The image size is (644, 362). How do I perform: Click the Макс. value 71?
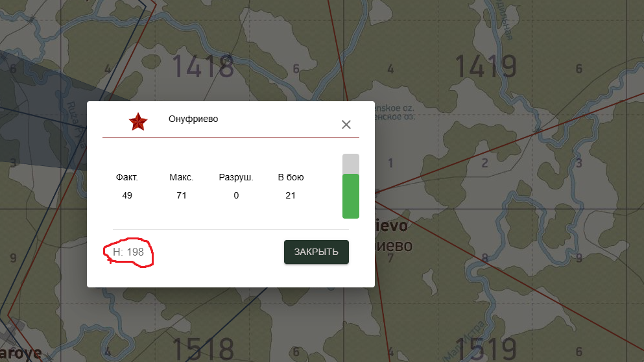coord(182,195)
